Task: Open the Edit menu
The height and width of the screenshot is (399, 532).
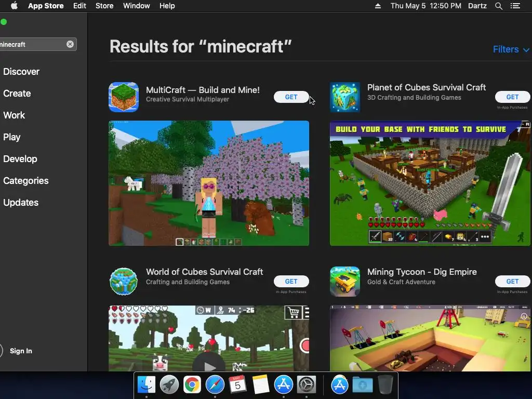Action: pyautogui.click(x=79, y=6)
